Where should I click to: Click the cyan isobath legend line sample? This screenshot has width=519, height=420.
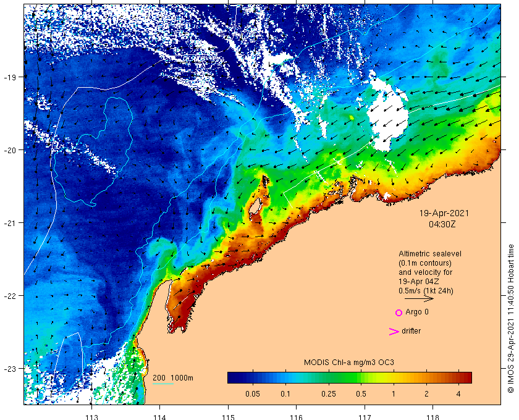163,384
